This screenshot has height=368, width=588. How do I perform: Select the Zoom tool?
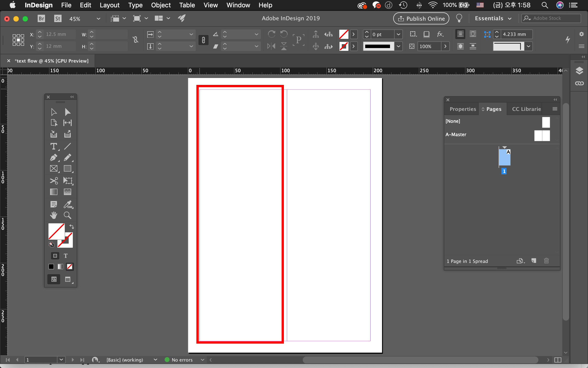pos(68,216)
